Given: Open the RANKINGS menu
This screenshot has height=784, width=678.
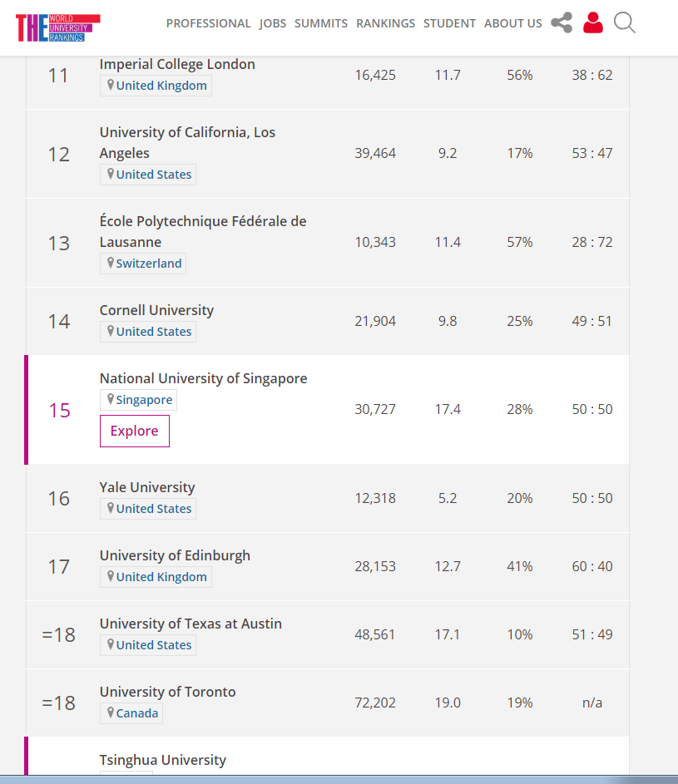Looking at the screenshot, I should coord(385,23).
